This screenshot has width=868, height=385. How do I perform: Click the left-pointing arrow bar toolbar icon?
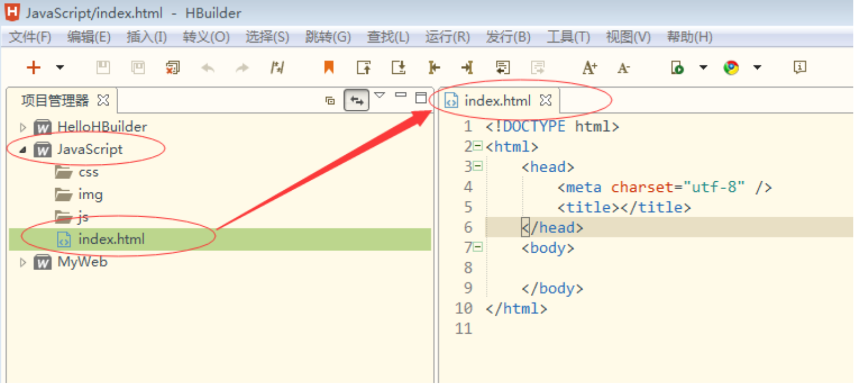[433, 68]
